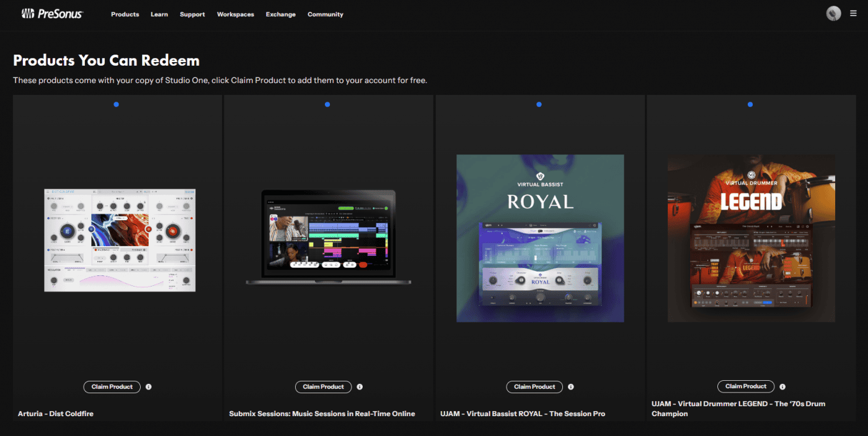The height and width of the screenshot is (436, 868).
Task: Open the Learn menu
Action: tap(159, 14)
